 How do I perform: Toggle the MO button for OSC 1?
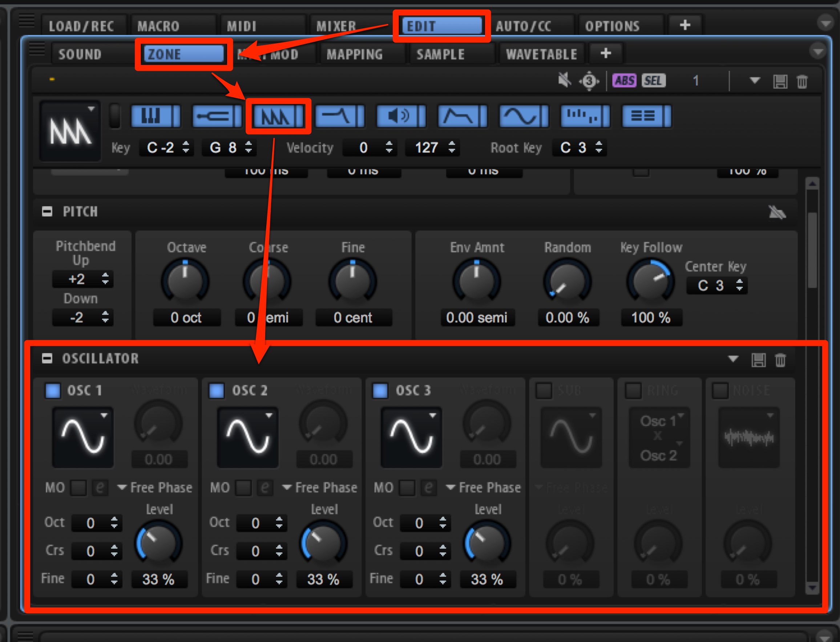[78, 488]
